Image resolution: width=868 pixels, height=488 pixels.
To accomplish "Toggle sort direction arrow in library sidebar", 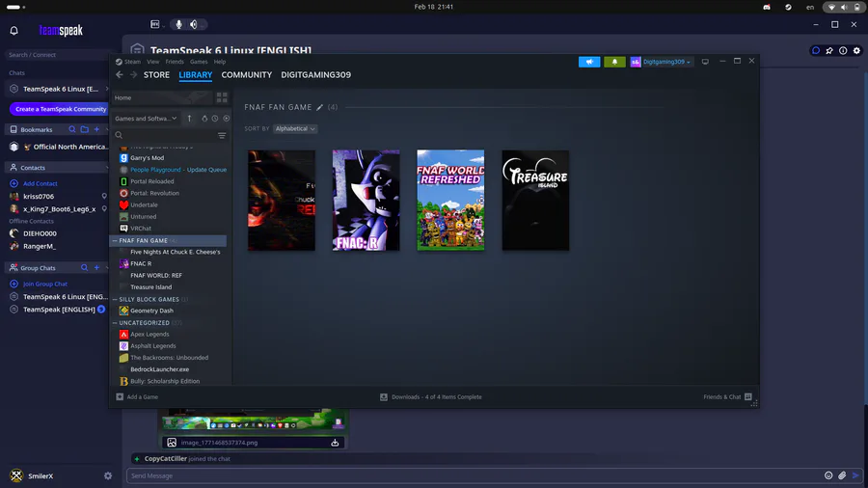I will pyautogui.click(x=189, y=119).
